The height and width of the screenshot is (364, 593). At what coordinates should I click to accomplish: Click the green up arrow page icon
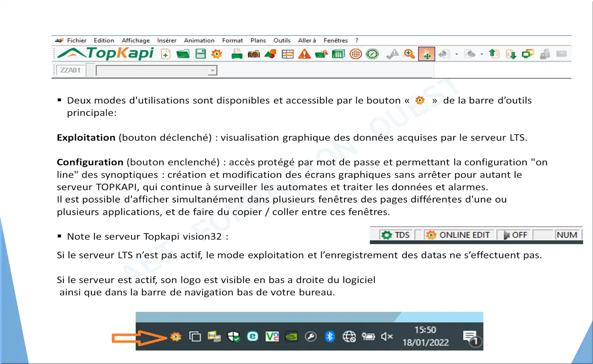coord(494,54)
